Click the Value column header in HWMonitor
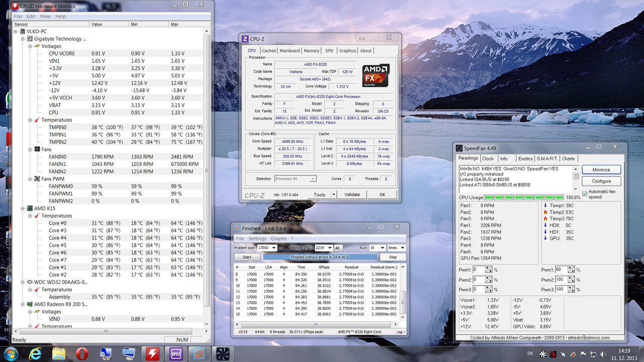The image size is (644, 362). [x=109, y=24]
